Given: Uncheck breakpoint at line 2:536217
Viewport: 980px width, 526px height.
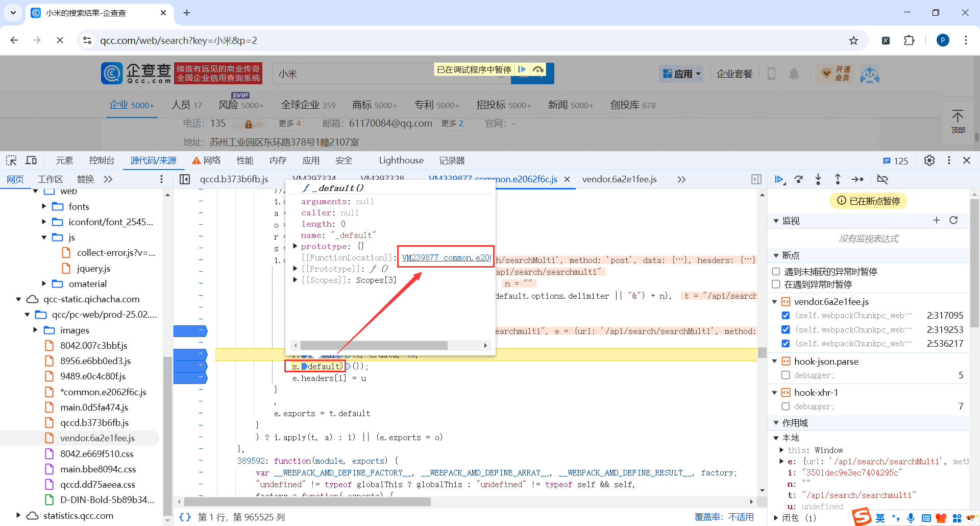Looking at the screenshot, I should pyautogui.click(x=786, y=344).
